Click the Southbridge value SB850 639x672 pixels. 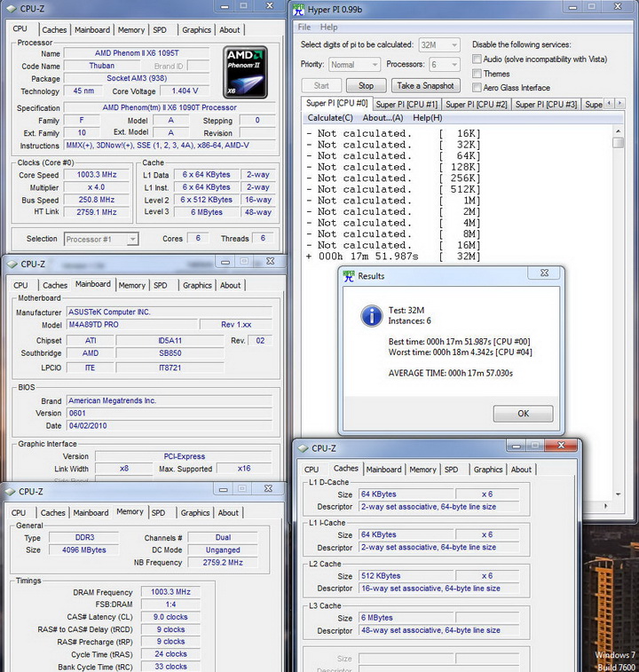point(170,353)
